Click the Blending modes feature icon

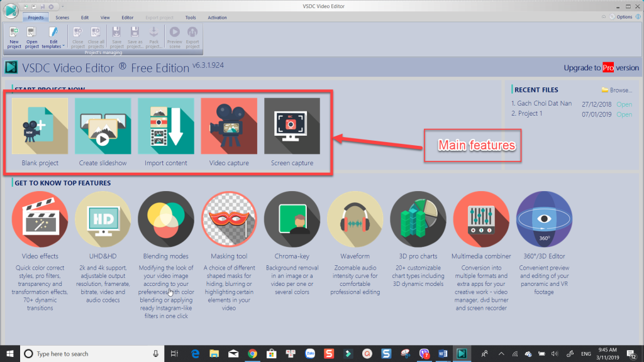click(166, 219)
